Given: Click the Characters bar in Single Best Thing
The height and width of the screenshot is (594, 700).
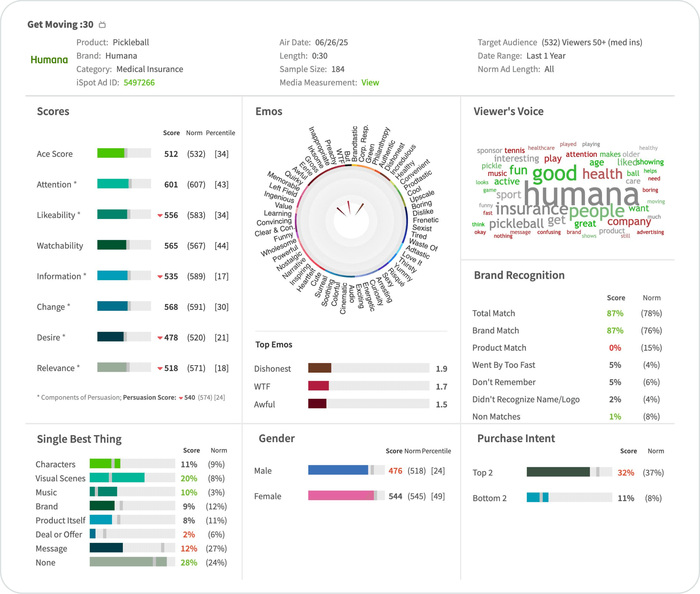Looking at the screenshot, I should tap(105, 464).
